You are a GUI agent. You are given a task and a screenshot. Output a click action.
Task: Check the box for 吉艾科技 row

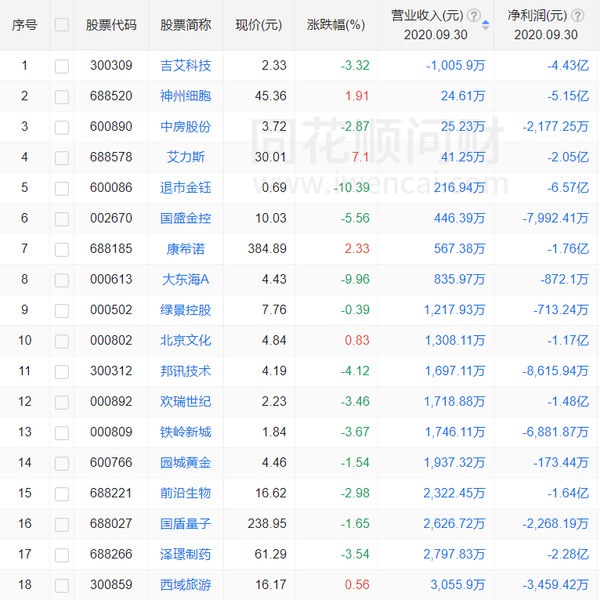point(62,66)
